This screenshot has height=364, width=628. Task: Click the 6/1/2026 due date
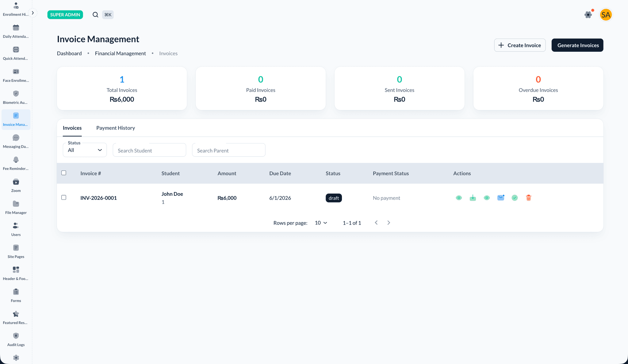[280, 198]
